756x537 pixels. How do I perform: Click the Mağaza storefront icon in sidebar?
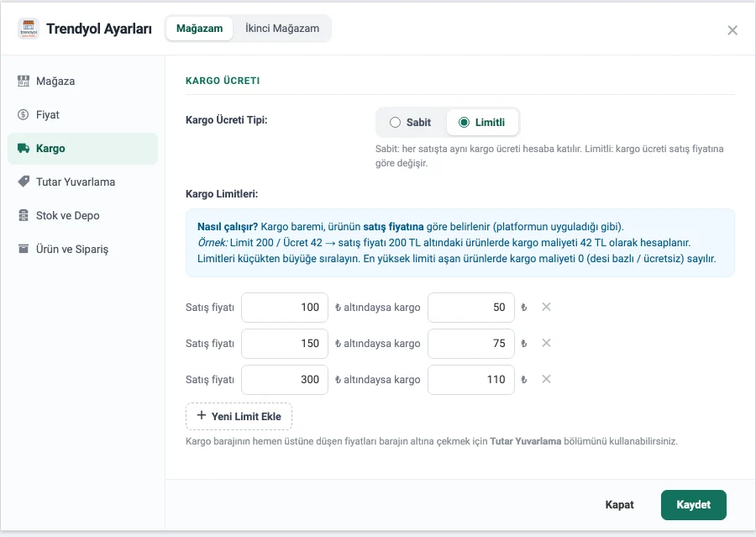click(x=24, y=81)
